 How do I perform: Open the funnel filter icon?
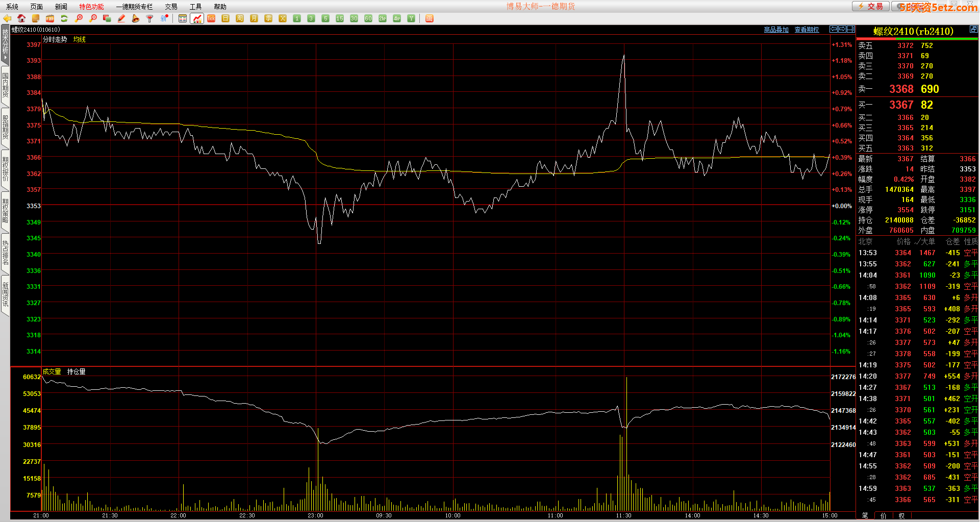tap(150, 18)
